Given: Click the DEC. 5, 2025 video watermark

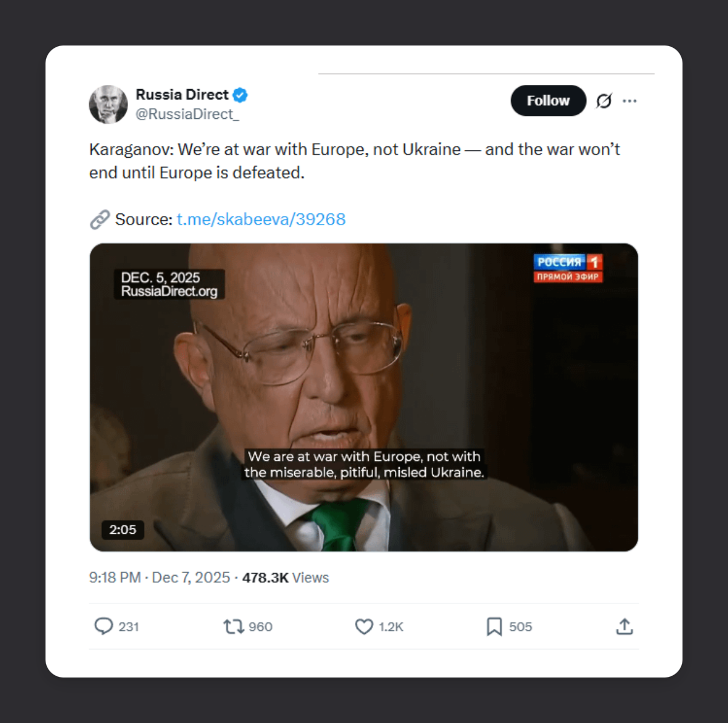Looking at the screenshot, I should click(x=169, y=284).
